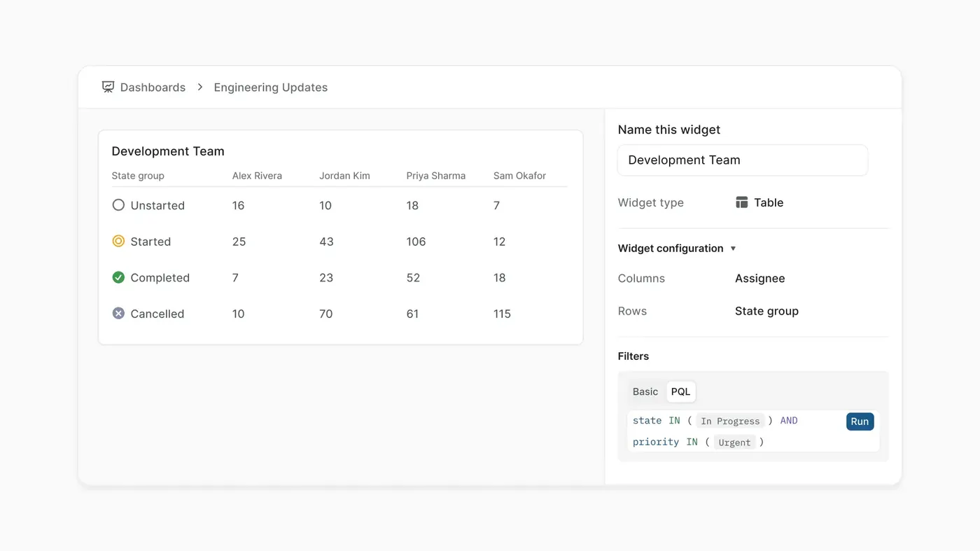Open the Columns Assignee selector

pyautogui.click(x=759, y=278)
